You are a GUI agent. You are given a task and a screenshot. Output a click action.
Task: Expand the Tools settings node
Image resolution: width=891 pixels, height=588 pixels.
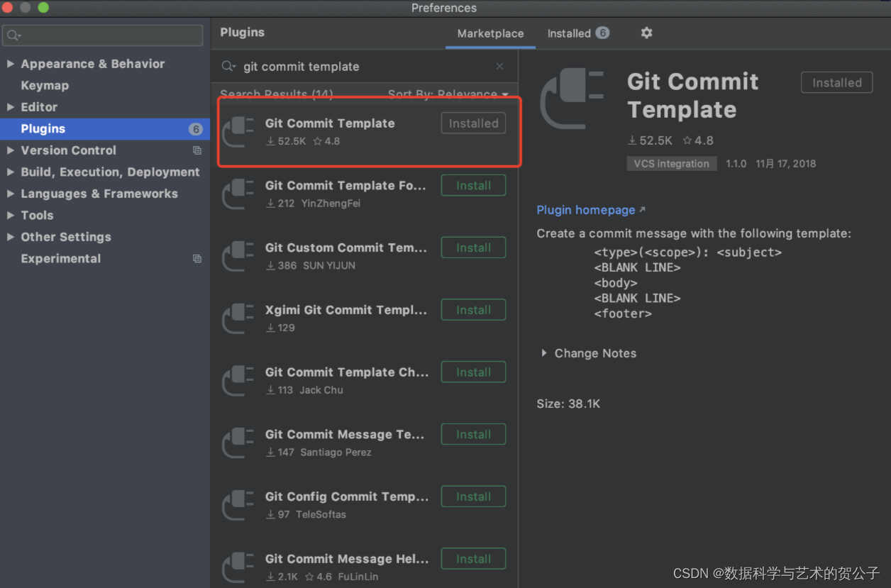[x=10, y=216]
